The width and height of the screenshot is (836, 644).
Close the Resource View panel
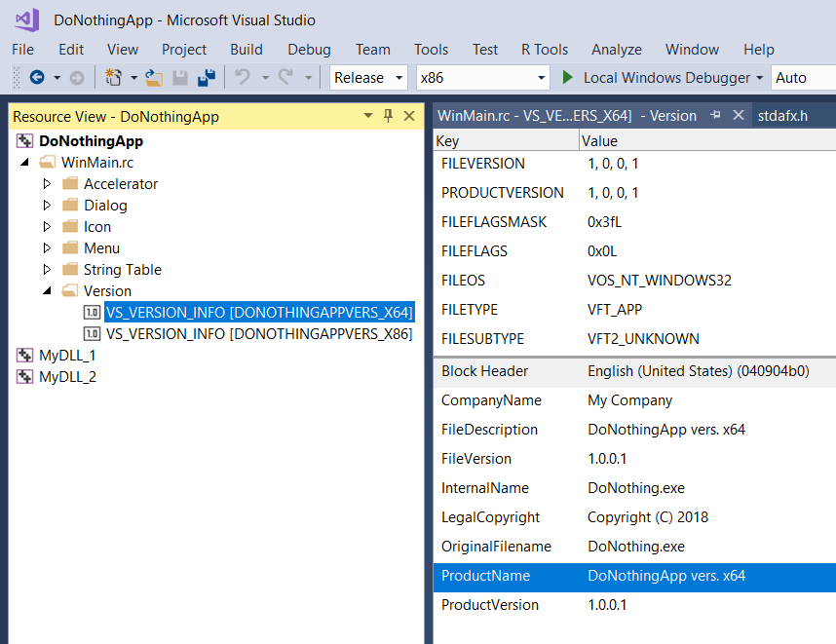click(x=409, y=116)
